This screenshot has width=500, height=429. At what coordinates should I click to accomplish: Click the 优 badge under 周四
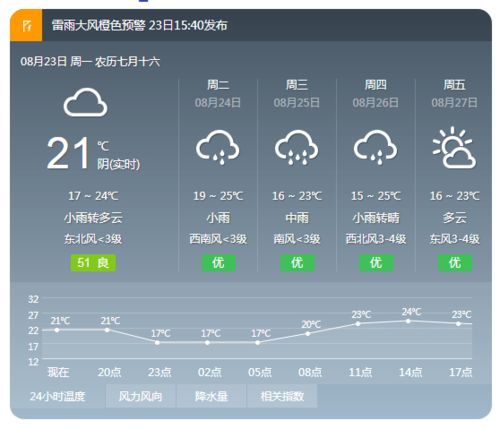pyautogui.click(x=376, y=263)
